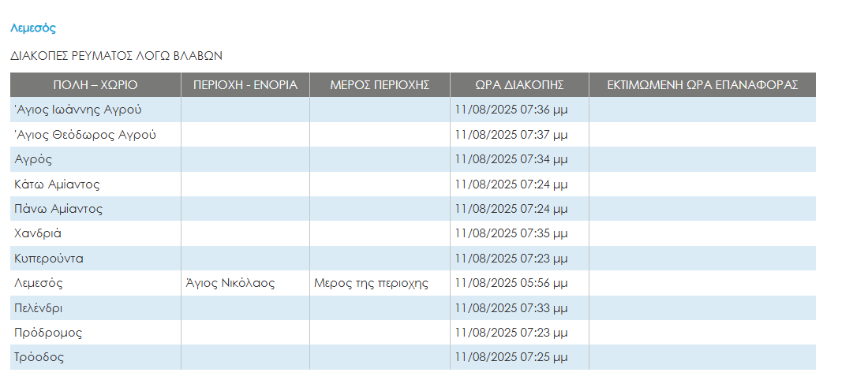
Task: Click the Άγιος Θεόδωρος Αγρού cell
Action: (x=85, y=135)
